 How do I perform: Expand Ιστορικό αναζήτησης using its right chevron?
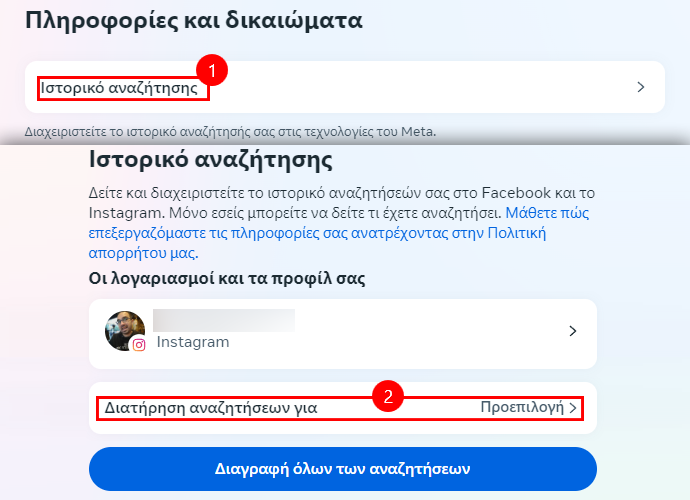641,87
